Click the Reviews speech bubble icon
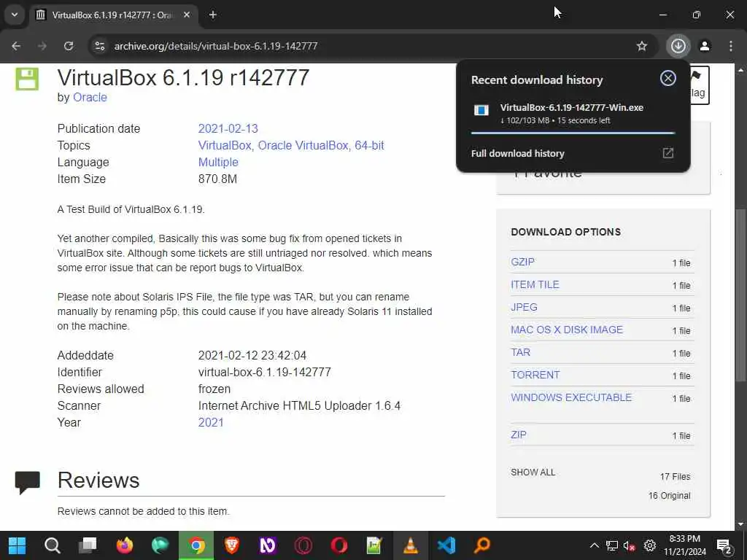 [x=27, y=482]
